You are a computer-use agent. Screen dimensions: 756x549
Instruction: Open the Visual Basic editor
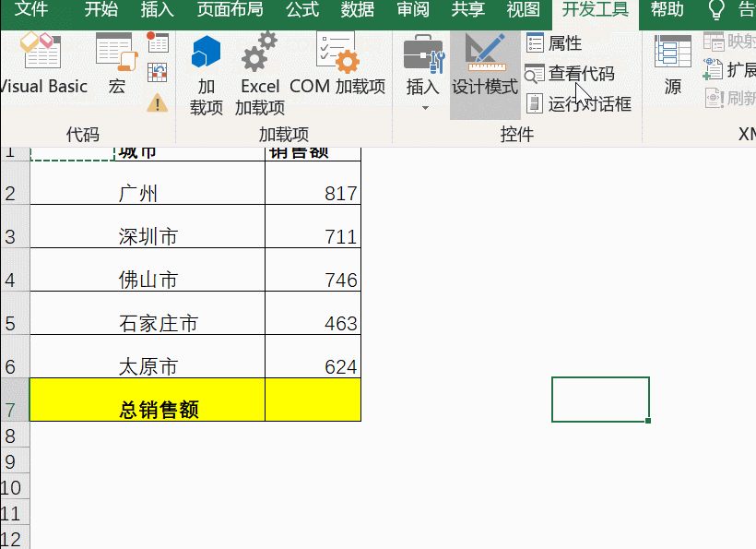point(42,63)
